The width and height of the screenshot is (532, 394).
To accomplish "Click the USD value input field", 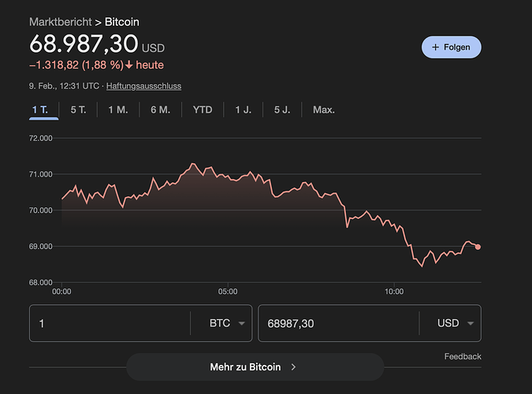I will point(337,323).
